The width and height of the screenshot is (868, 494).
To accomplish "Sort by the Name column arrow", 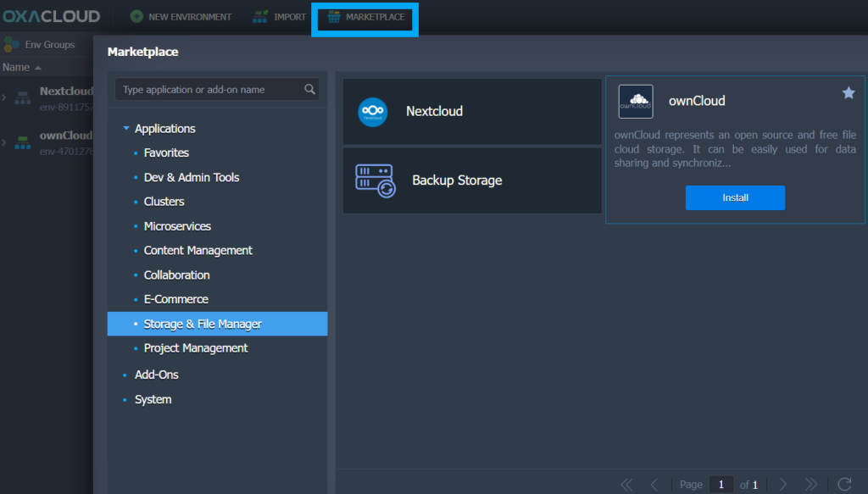I will [38, 68].
